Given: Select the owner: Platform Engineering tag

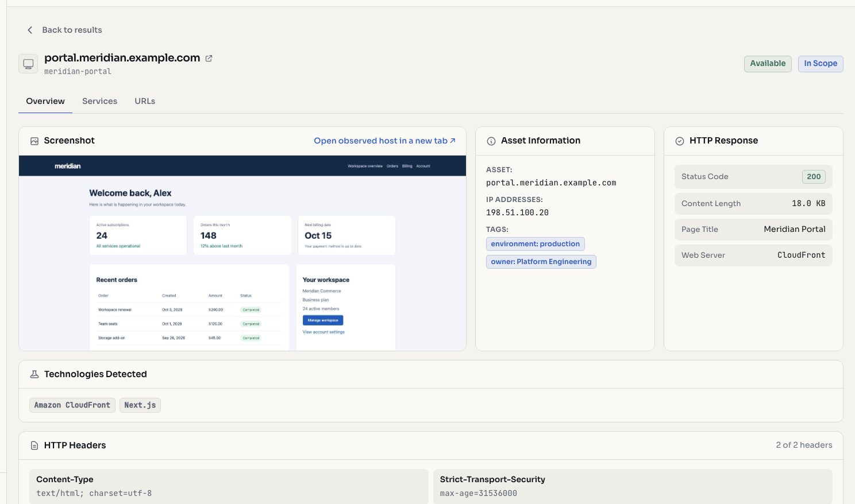Looking at the screenshot, I should click(541, 262).
